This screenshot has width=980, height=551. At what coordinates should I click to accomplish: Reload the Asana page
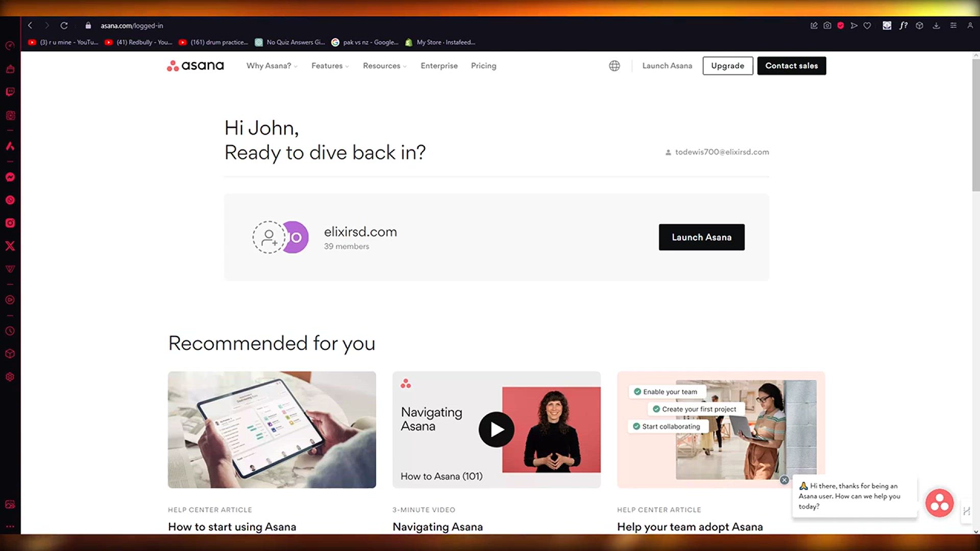click(64, 26)
